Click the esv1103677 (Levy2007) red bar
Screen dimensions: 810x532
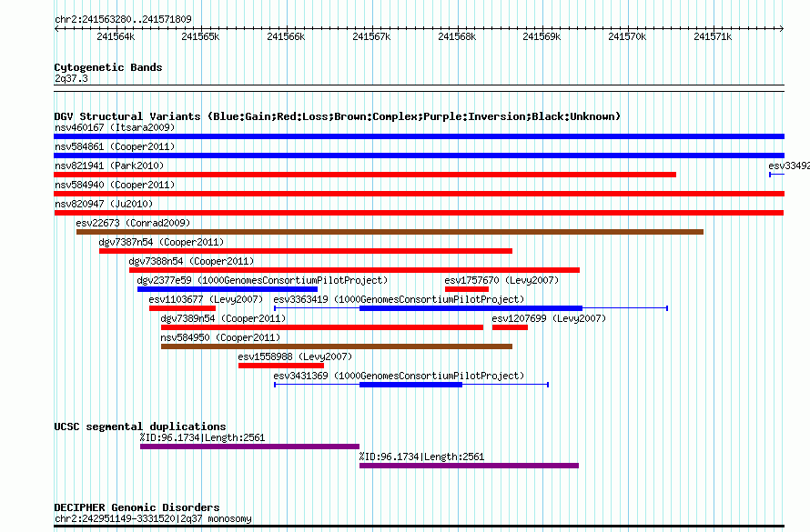click(x=182, y=308)
